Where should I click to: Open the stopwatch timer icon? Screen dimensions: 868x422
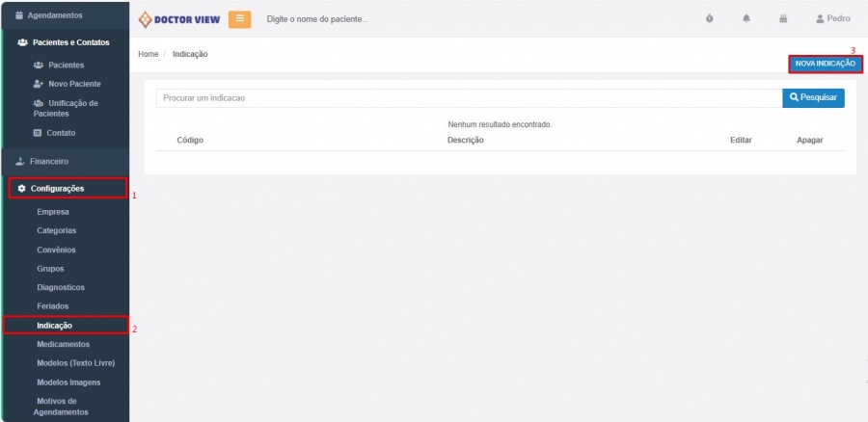710,19
